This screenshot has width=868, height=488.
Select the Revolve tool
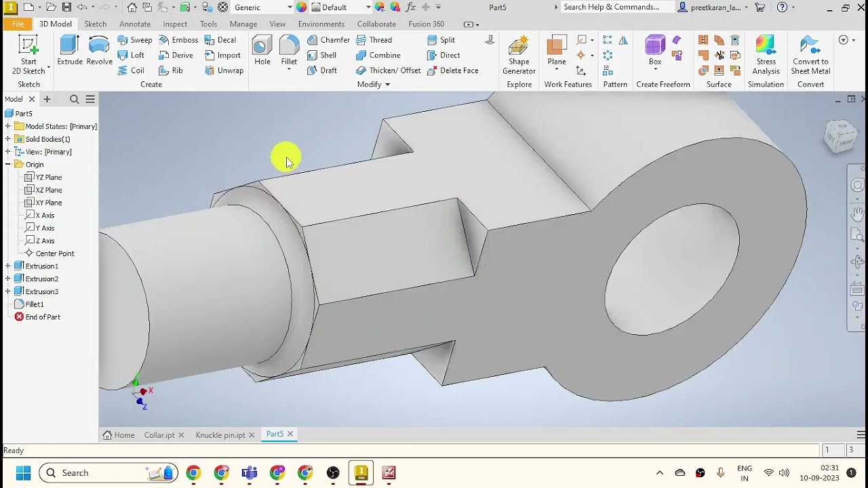[99, 51]
